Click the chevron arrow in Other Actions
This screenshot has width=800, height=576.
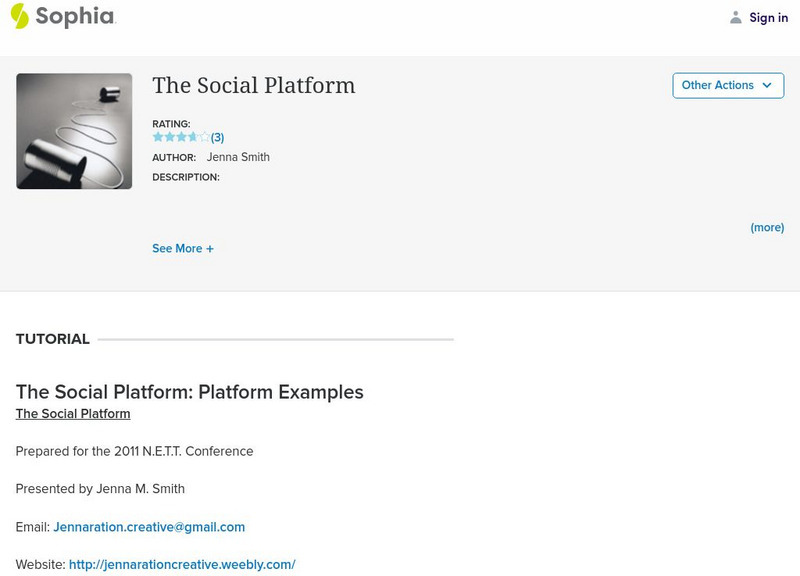click(x=767, y=86)
